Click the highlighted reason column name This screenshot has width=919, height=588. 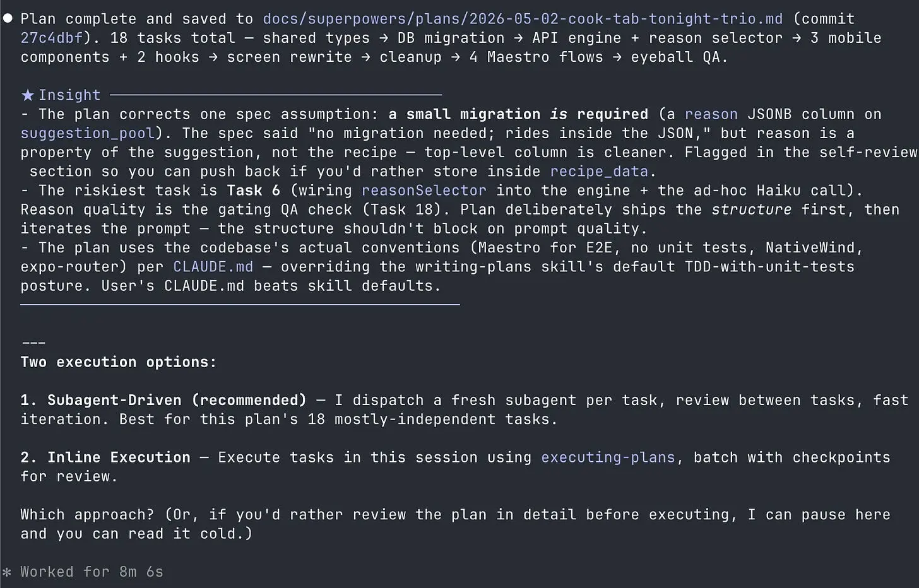click(x=711, y=114)
